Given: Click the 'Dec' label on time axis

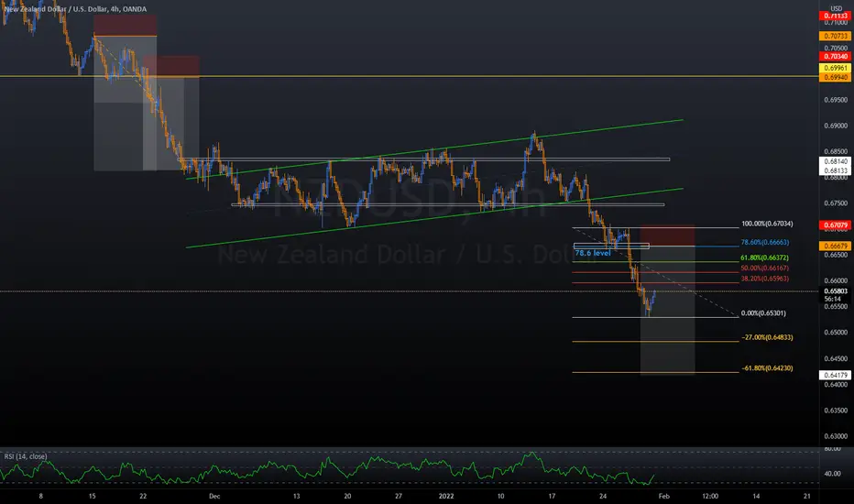Looking at the screenshot, I should tap(214, 496).
